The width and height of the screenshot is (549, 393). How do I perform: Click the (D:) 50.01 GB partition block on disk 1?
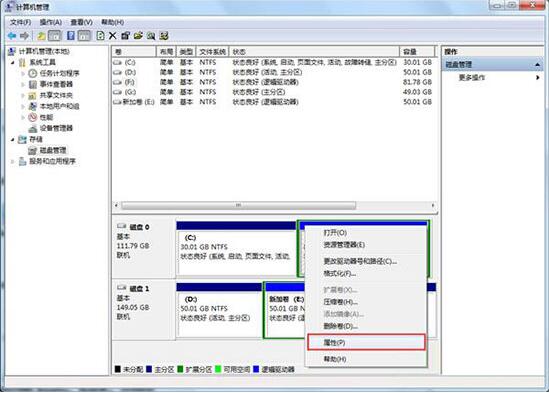tap(220, 310)
